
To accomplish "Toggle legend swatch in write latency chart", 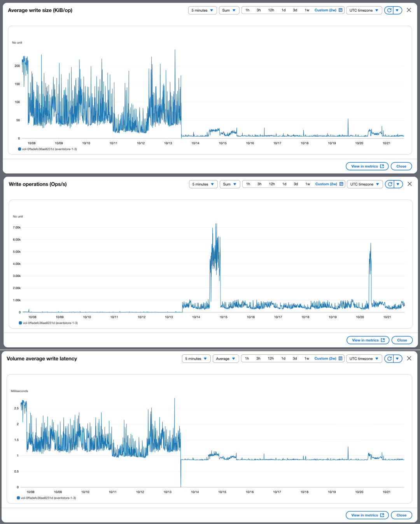I will click(19, 498).
